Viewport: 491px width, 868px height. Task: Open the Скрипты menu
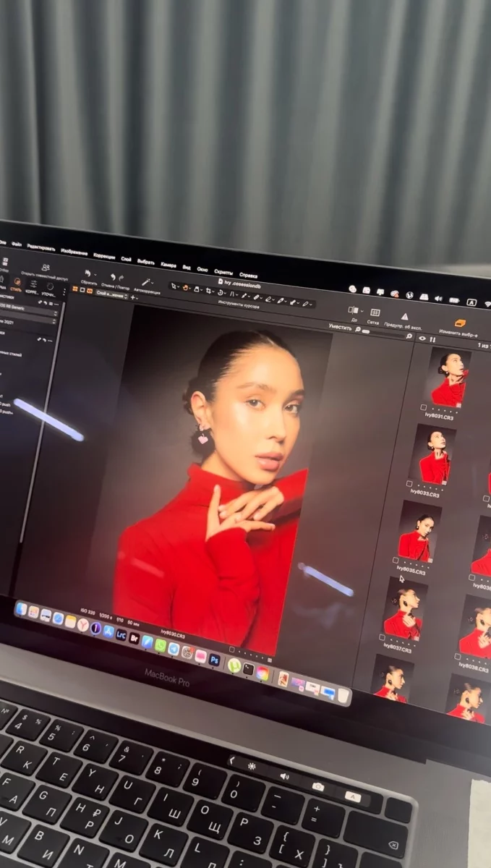(223, 272)
